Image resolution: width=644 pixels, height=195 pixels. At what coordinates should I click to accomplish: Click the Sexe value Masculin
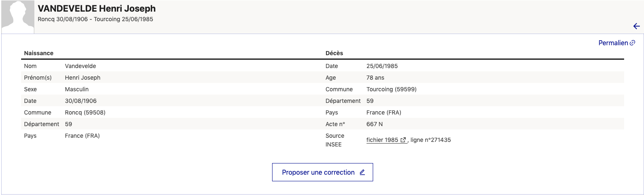(x=77, y=89)
